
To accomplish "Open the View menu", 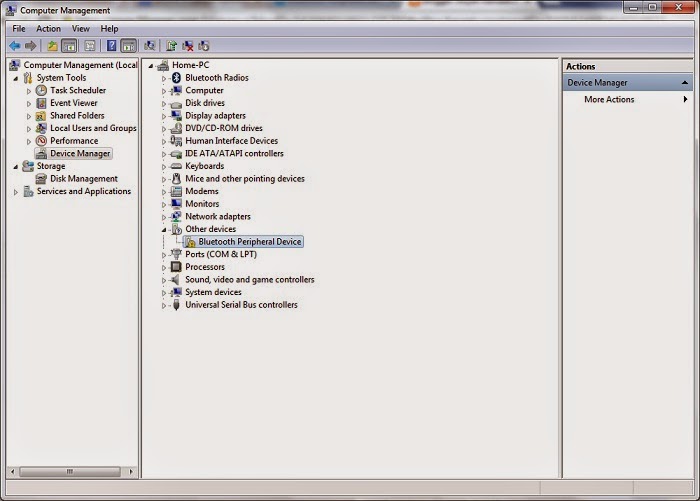I will click(80, 29).
